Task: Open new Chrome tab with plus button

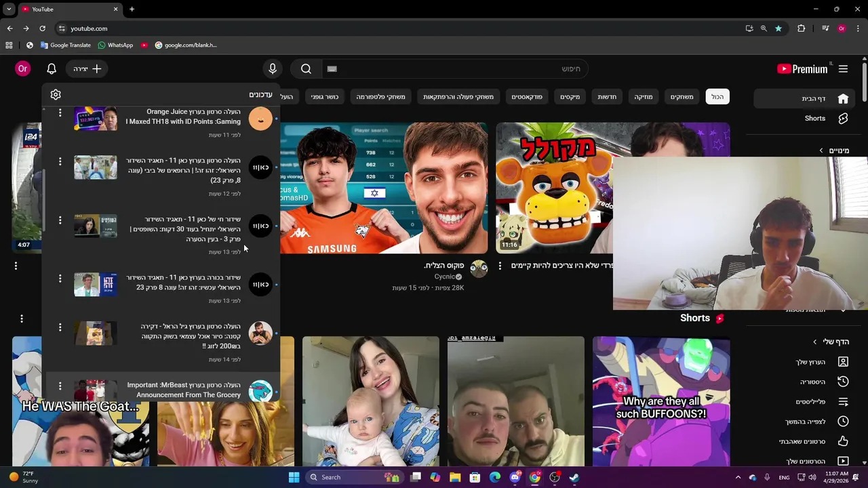Action: click(132, 9)
